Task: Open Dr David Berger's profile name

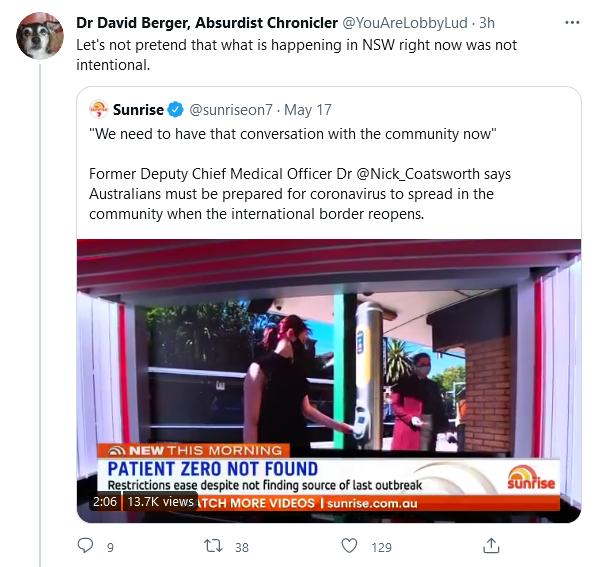Action: [x=207, y=23]
